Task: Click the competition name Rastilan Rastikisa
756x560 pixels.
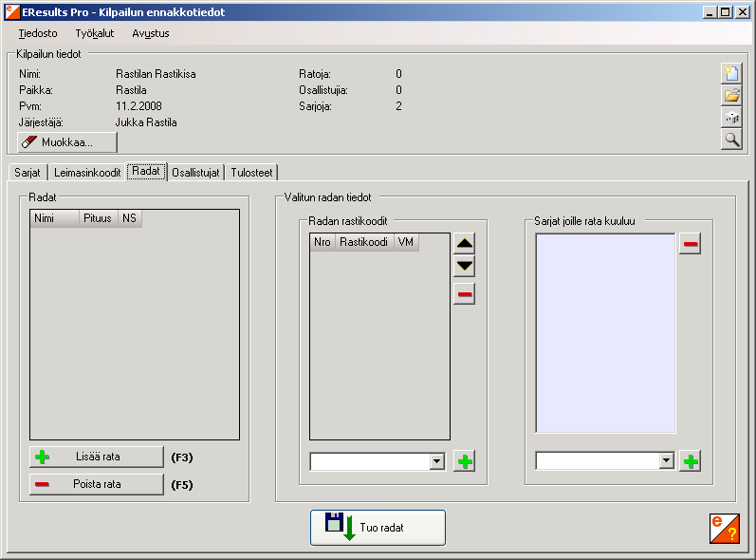Action: pyautogui.click(x=156, y=74)
